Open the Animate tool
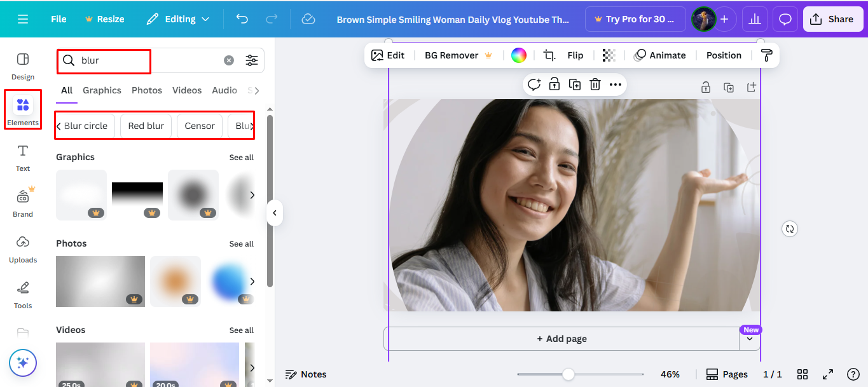Image resolution: width=868 pixels, height=387 pixels. pyautogui.click(x=661, y=55)
